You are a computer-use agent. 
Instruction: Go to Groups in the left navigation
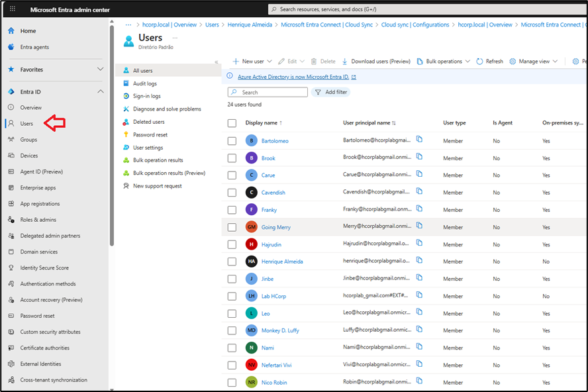(x=28, y=140)
